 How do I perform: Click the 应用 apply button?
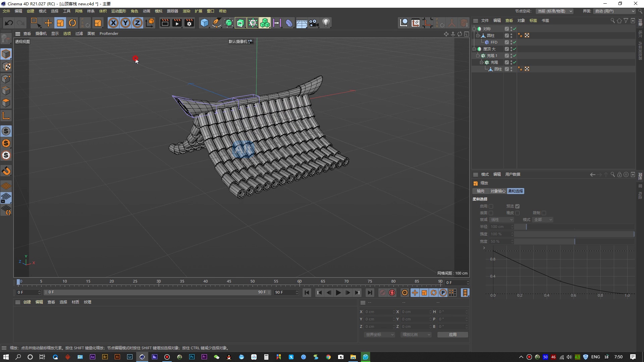(x=452, y=335)
